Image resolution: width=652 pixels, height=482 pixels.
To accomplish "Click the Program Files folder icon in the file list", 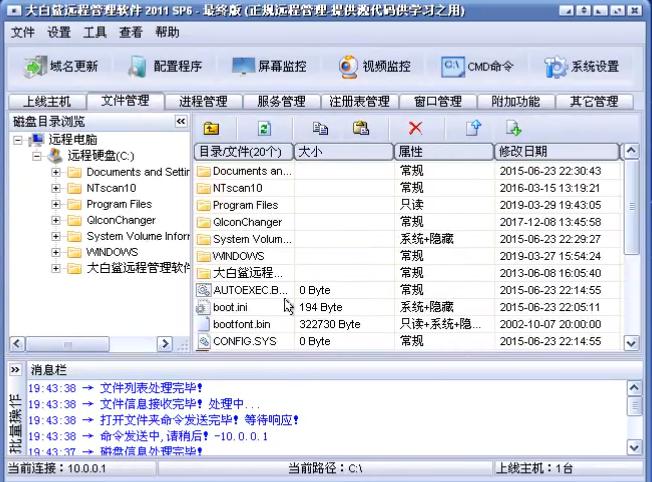I will tap(203, 205).
